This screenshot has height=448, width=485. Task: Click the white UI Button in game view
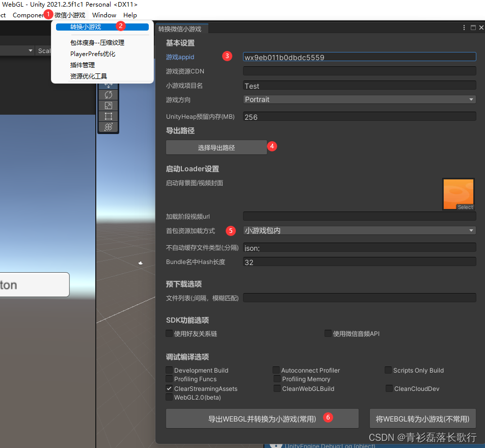[34, 284]
